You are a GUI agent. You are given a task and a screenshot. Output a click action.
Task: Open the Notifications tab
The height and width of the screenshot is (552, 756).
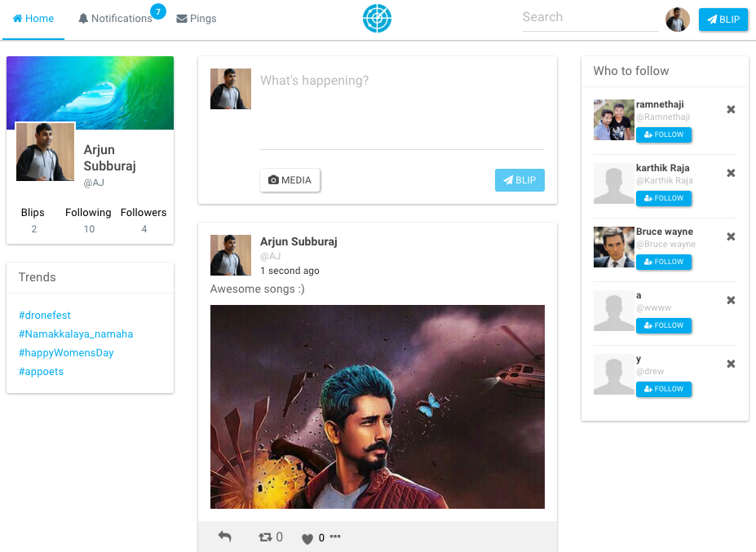pos(116,19)
